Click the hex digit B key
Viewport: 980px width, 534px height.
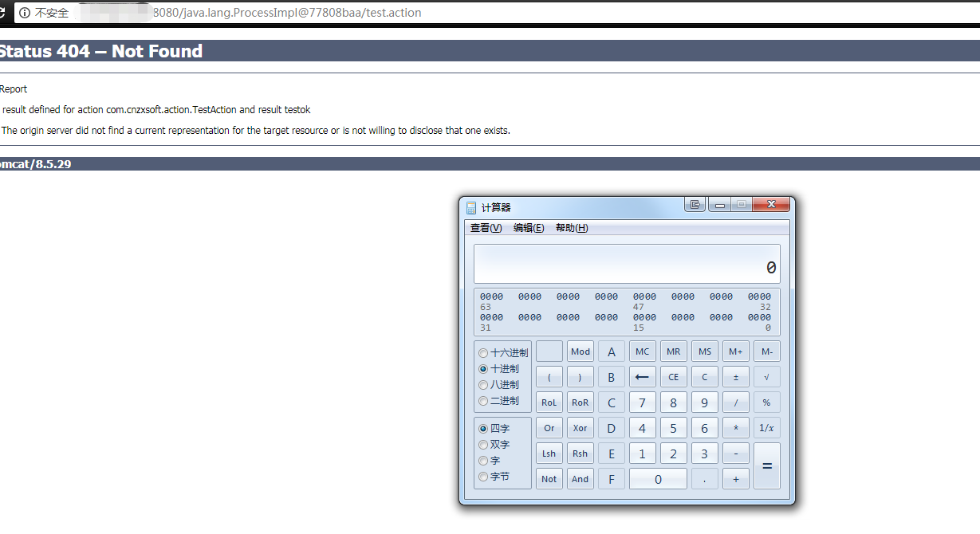612,377
